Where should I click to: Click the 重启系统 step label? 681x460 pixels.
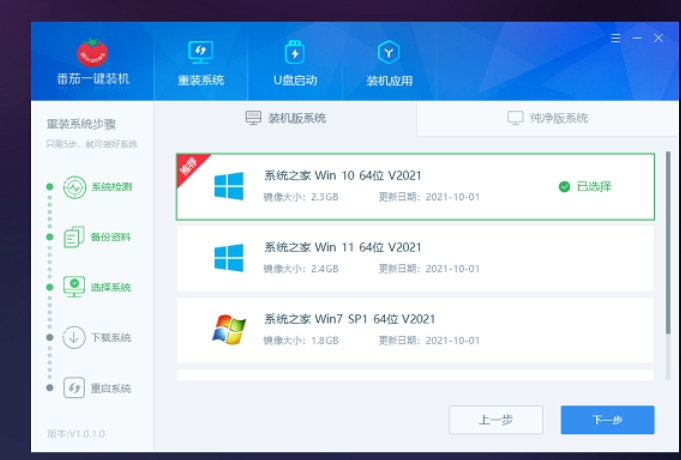click(x=111, y=388)
